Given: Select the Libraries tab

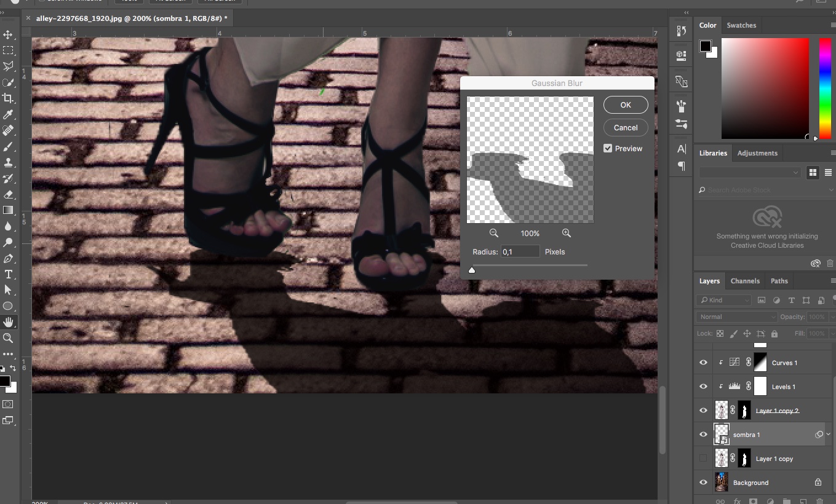Looking at the screenshot, I should (713, 153).
